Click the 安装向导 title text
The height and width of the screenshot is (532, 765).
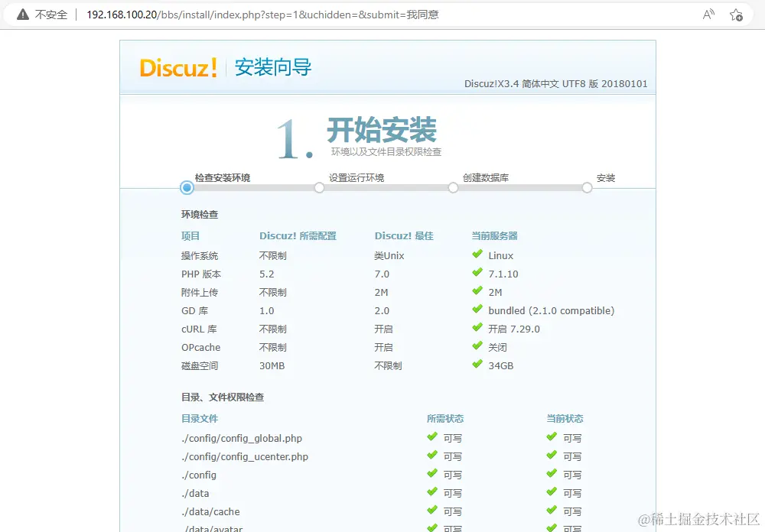click(x=273, y=67)
